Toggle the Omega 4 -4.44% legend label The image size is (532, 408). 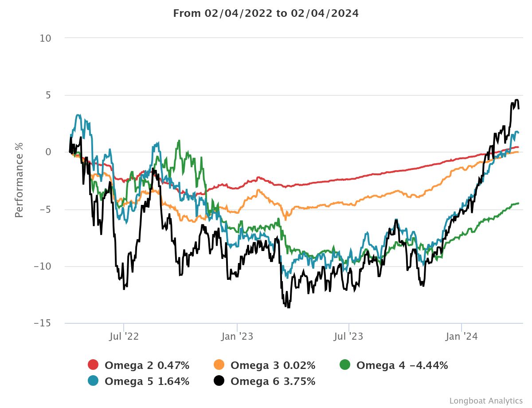402,365
